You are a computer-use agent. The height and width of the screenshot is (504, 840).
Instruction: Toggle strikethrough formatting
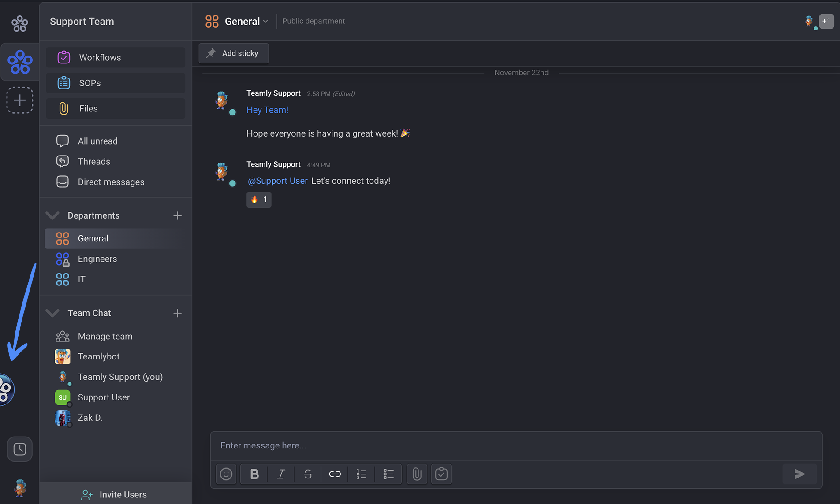pyautogui.click(x=308, y=474)
